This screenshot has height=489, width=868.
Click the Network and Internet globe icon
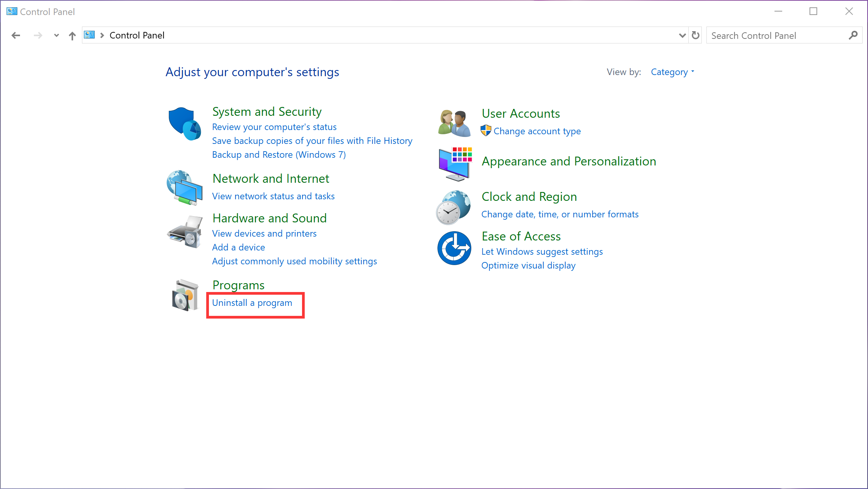coord(184,188)
